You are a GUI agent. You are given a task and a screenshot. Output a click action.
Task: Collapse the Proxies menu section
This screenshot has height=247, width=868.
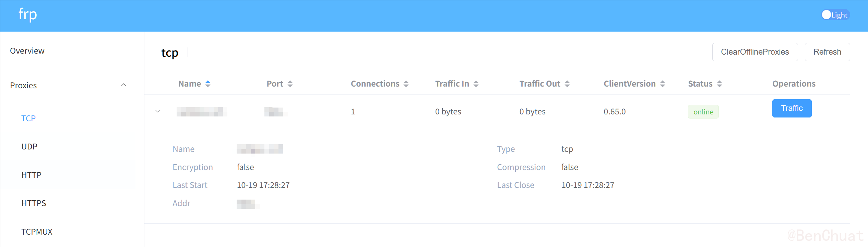pyautogui.click(x=124, y=85)
